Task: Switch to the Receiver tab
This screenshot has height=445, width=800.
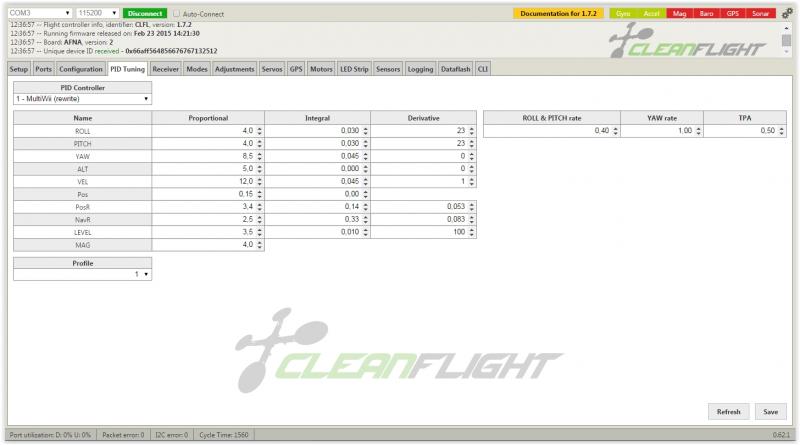Action: [166, 69]
